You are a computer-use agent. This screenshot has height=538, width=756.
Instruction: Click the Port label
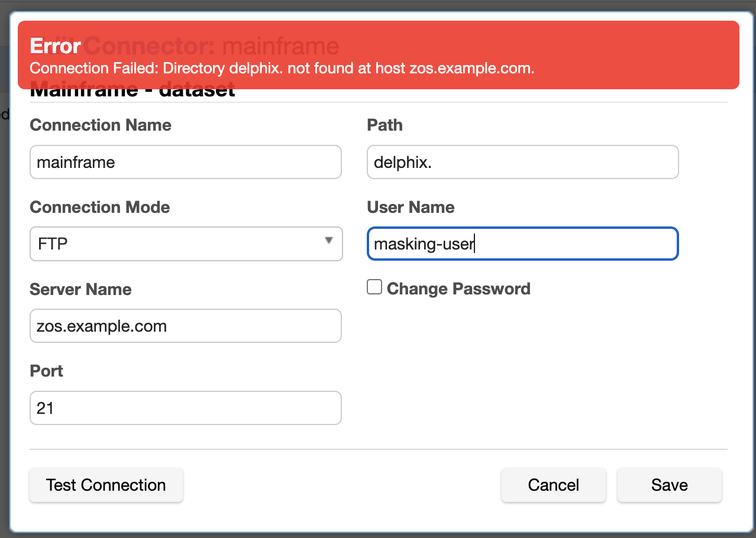point(46,371)
